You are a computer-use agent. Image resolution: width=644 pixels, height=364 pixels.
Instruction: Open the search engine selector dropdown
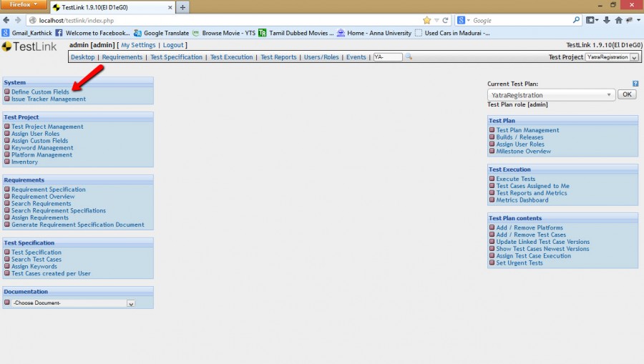(x=463, y=20)
